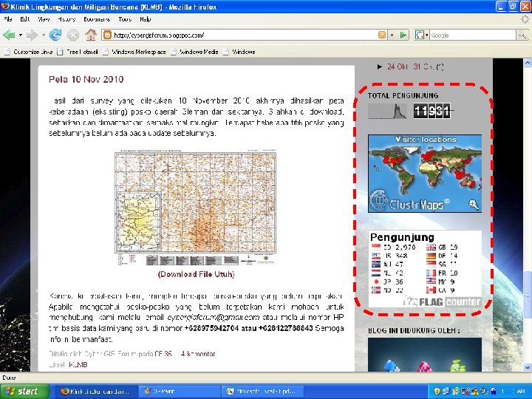This screenshot has height=399, width=532.
Task: Click in the URL address field
Action: tap(245, 35)
